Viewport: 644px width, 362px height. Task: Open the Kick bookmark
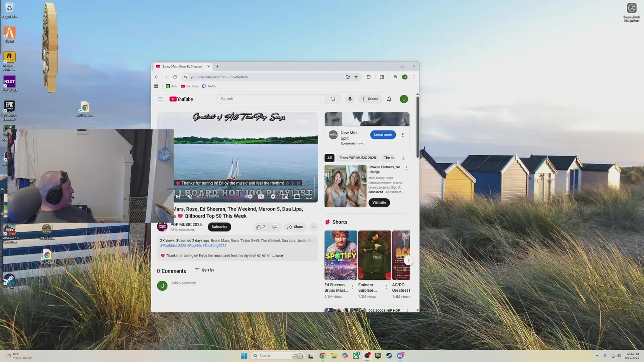point(171,86)
